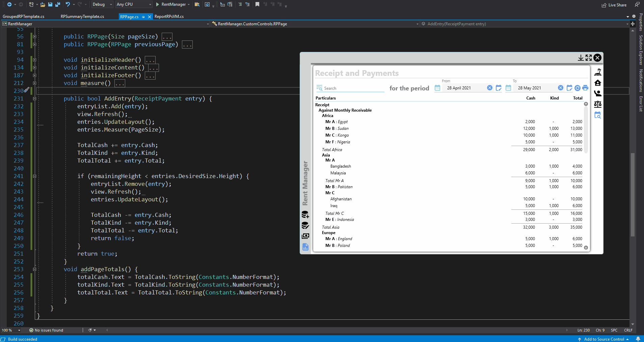The height and width of the screenshot is (342, 644).
Task: Click the fullscreen expand icon in Rent Manager window
Action: pyautogui.click(x=589, y=58)
